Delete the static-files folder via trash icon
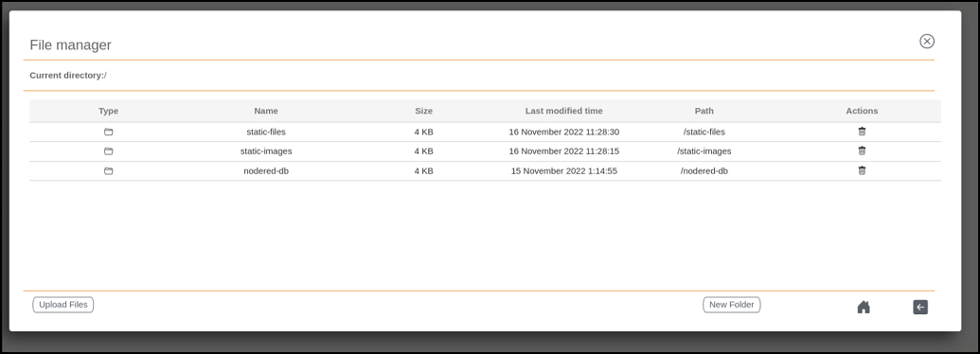980x354 pixels. pyautogui.click(x=862, y=132)
